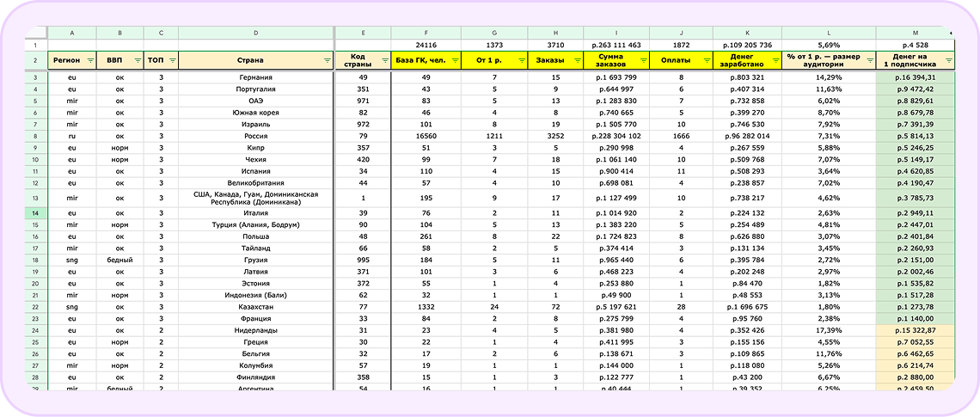
Task: Expand filter for Денег на 1 подписчика
Action: tap(948, 61)
